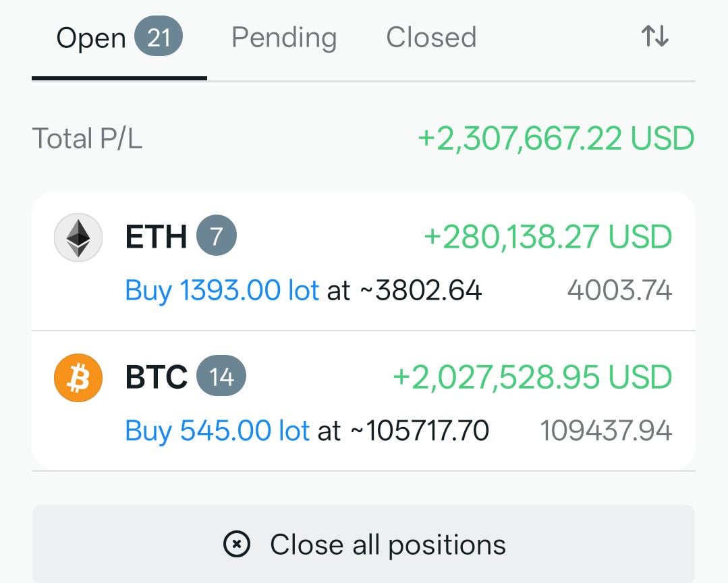Switch to the Pending tab
This screenshot has height=583, width=728.
283,38
